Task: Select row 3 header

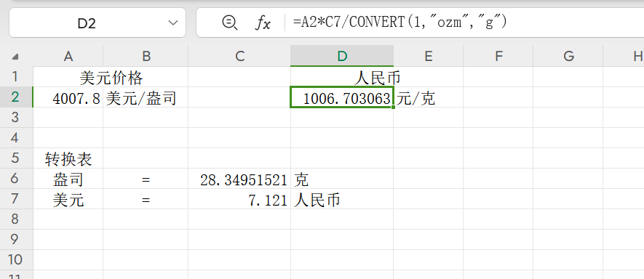Action: tap(16, 118)
